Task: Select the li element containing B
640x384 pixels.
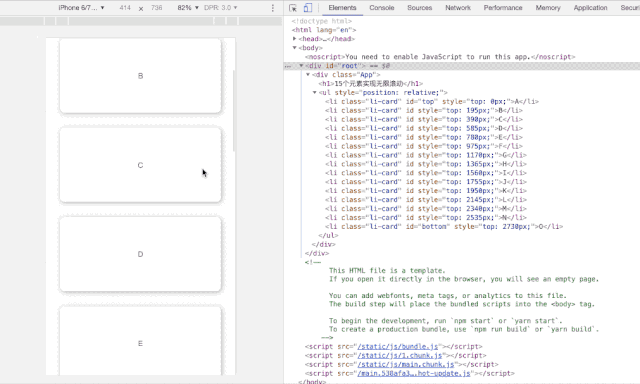Action: pos(424,111)
